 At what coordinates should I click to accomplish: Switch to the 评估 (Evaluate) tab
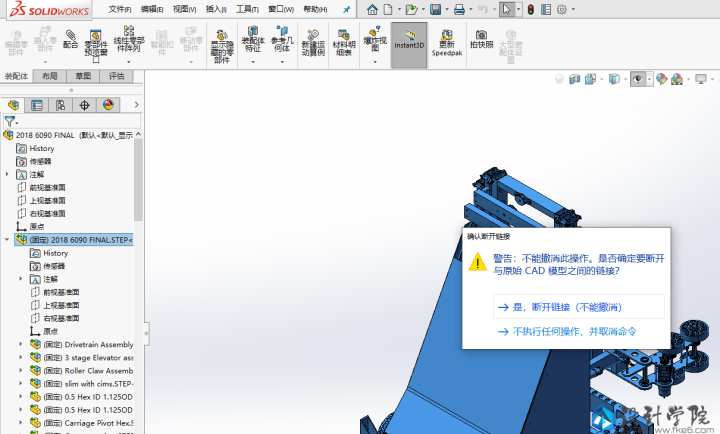(x=116, y=76)
